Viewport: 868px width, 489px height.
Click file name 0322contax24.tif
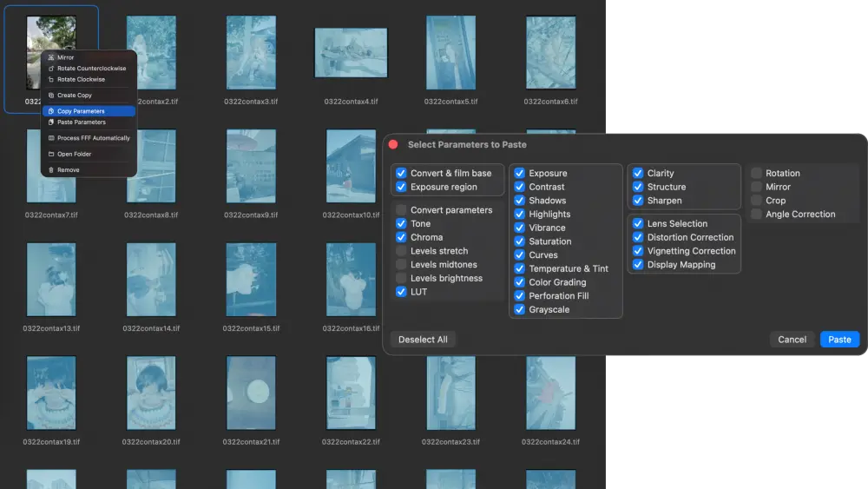click(551, 442)
